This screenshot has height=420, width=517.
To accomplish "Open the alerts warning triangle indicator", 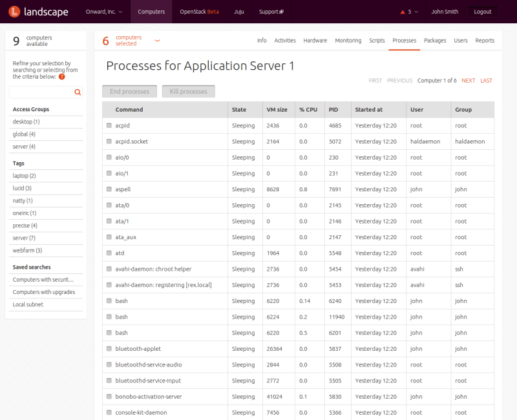I will pos(403,12).
